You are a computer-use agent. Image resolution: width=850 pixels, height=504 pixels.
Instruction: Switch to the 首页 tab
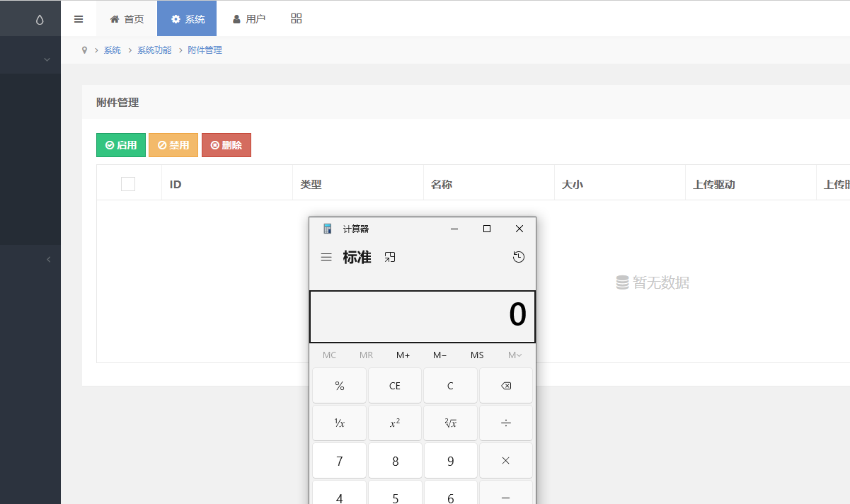pos(126,18)
